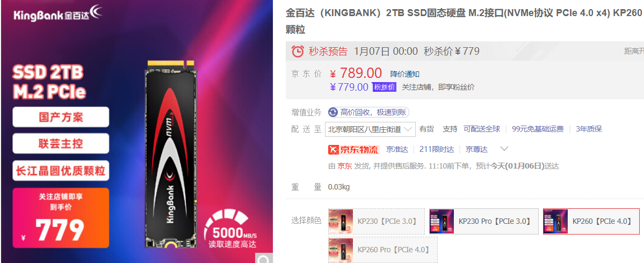Viewport: 644px width, 263px height.
Task: Click the KP260 option thumbnail image
Action: (x=556, y=221)
